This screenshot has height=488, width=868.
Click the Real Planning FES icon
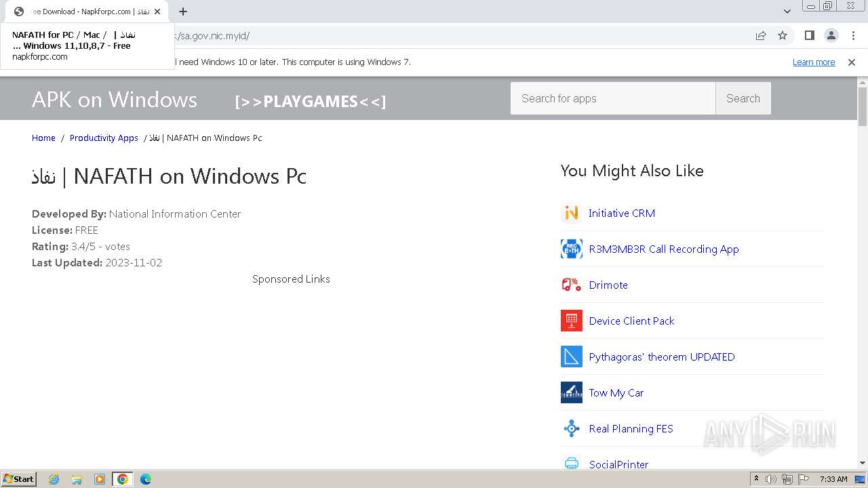click(572, 428)
